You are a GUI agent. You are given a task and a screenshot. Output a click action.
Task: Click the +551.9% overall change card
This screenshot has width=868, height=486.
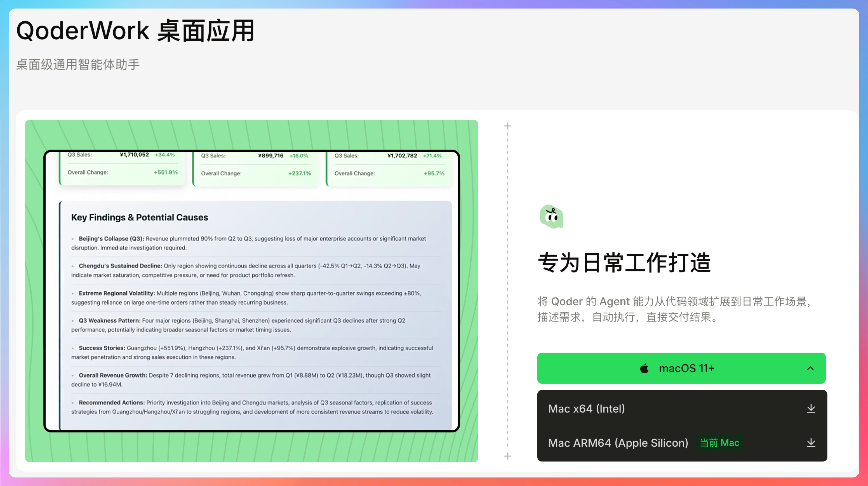tap(166, 172)
